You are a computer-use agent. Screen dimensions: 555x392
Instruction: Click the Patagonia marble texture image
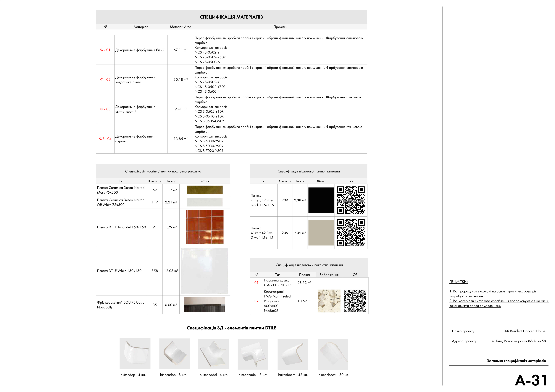329,301
